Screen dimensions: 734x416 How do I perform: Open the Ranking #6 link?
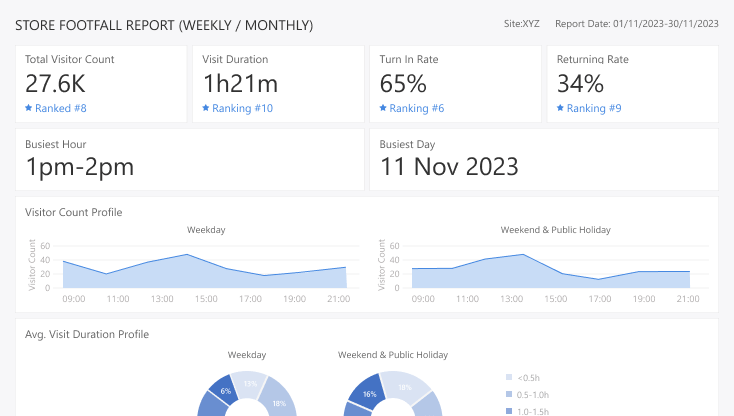tap(417, 108)
